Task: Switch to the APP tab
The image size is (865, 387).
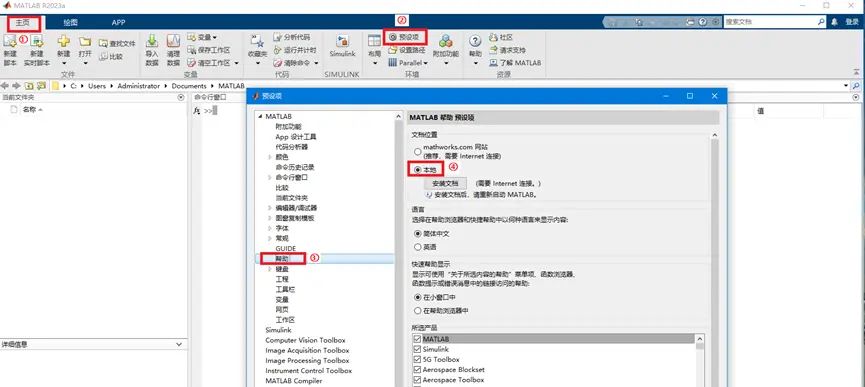Action: 119,23
